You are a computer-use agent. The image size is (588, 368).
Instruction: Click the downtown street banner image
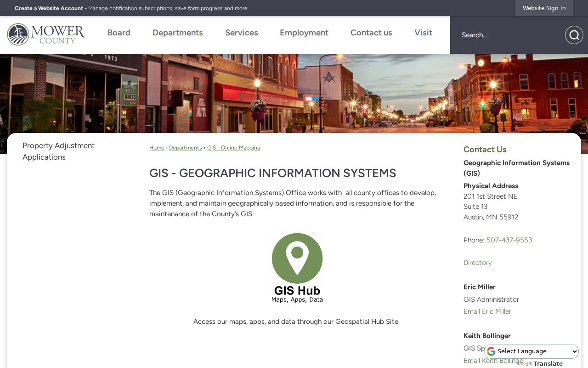pos(294,93)
